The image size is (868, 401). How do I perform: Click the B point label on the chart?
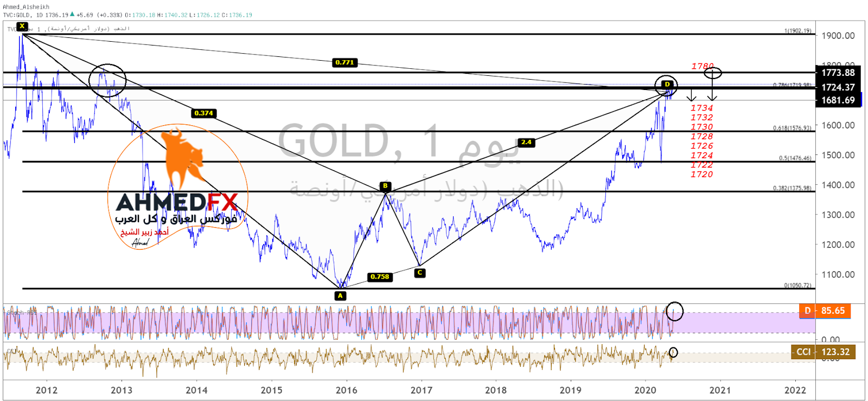pos(385,186)
